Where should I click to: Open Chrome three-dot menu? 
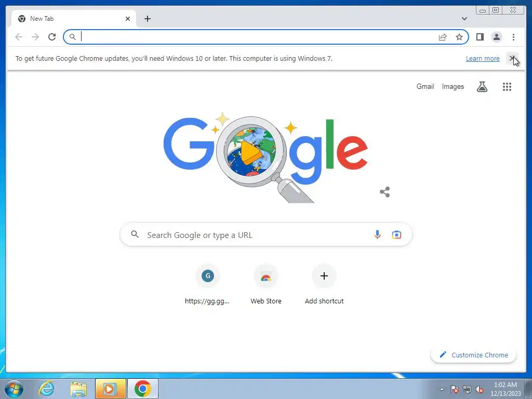click(x=513, y=37)
